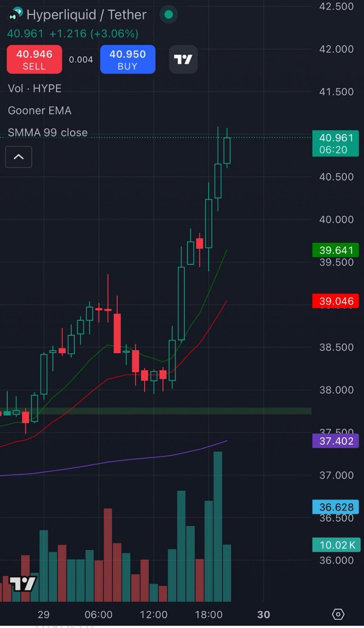Tap the green market status dot
The height and width of the screenshot is (628, 364).
pyautogui.click(x=169, y=15)
